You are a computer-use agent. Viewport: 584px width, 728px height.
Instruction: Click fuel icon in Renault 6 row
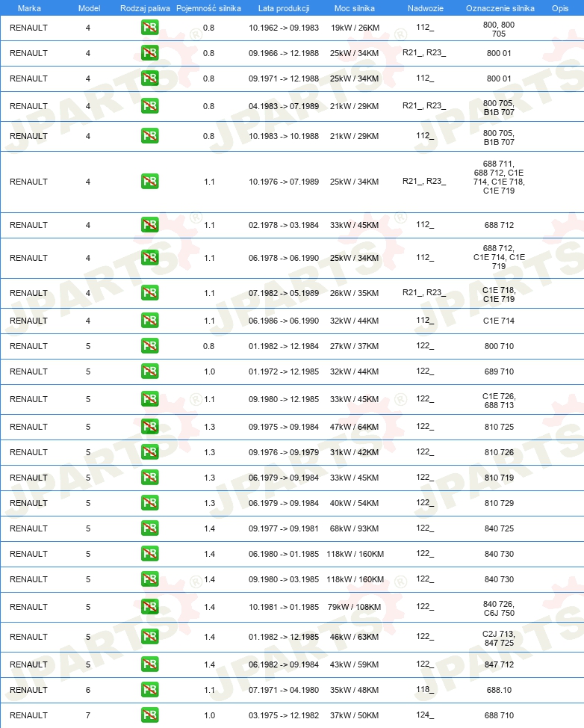(x=150, y=690)
